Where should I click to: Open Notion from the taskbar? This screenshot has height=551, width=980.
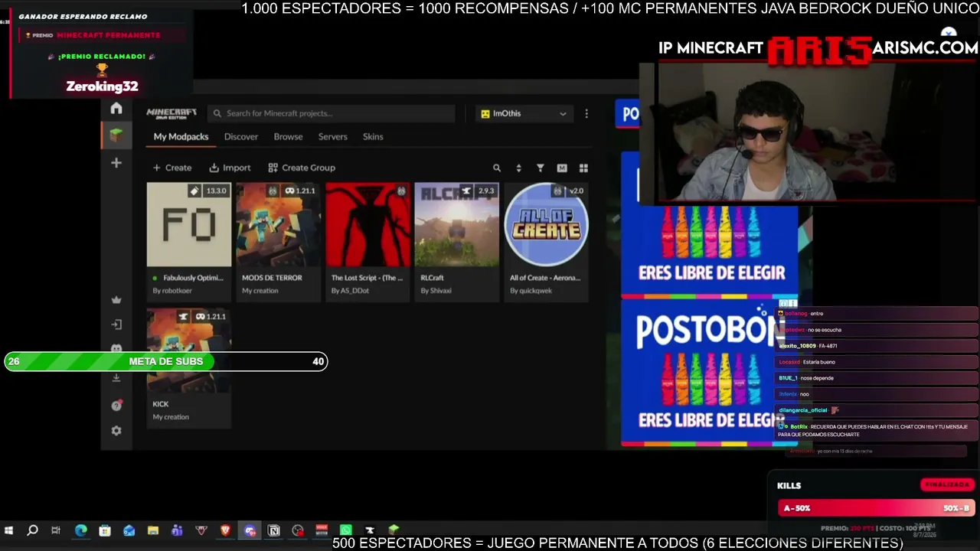point(274,530)
